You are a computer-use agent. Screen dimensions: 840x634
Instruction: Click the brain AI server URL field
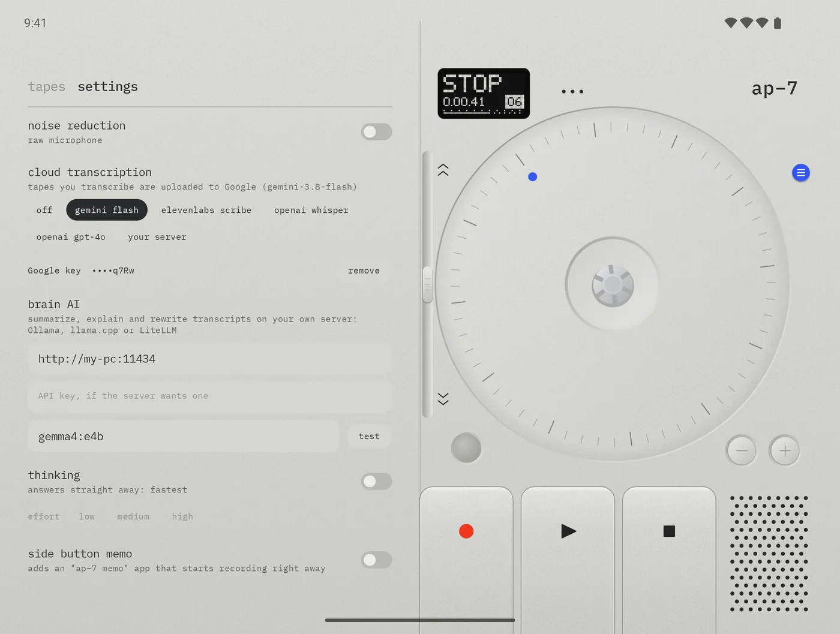(x=210, y=359)
